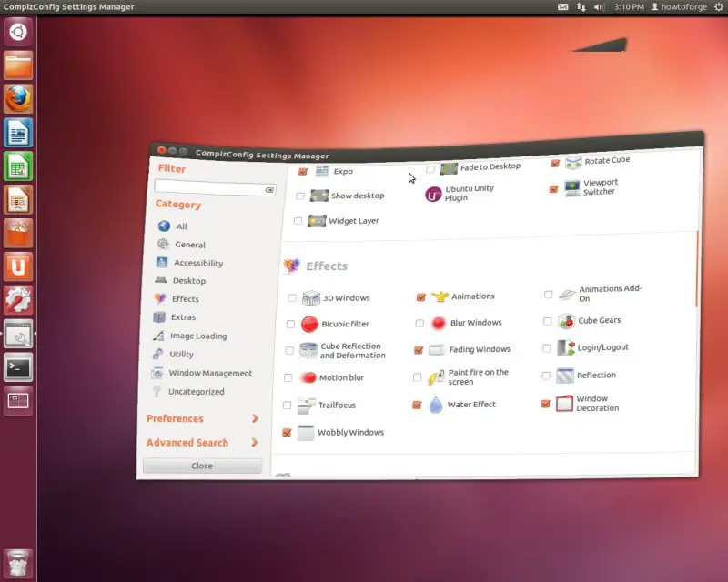Viewport: 728px width, 582px height.
Task: Open the Reflection plugin icon
Action: point(565,376)
